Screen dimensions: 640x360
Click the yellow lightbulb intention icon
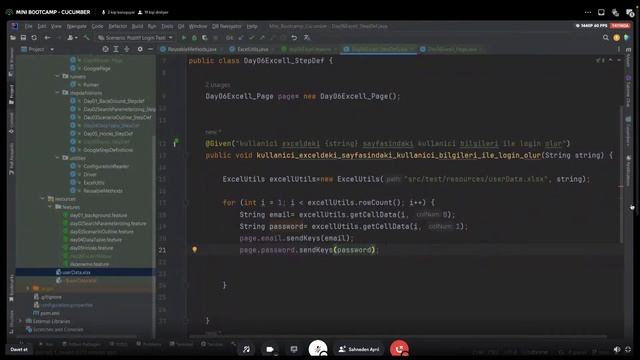(x=195, y=249)
